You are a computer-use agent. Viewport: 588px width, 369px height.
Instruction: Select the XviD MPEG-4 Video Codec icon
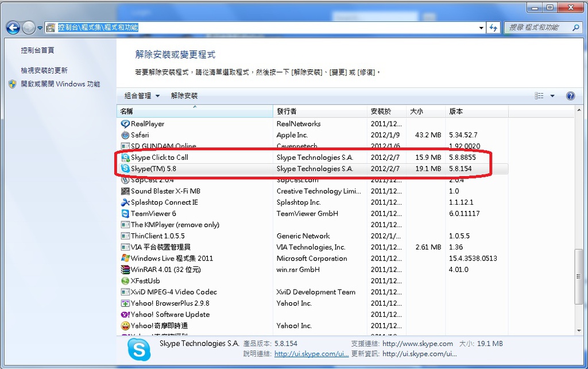click(x=125, y=292)
